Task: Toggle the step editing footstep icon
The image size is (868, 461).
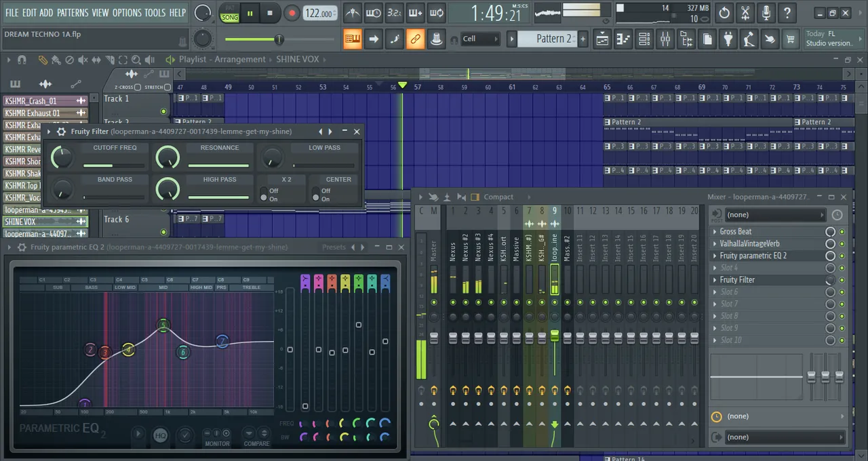Action: click(394, 39)
